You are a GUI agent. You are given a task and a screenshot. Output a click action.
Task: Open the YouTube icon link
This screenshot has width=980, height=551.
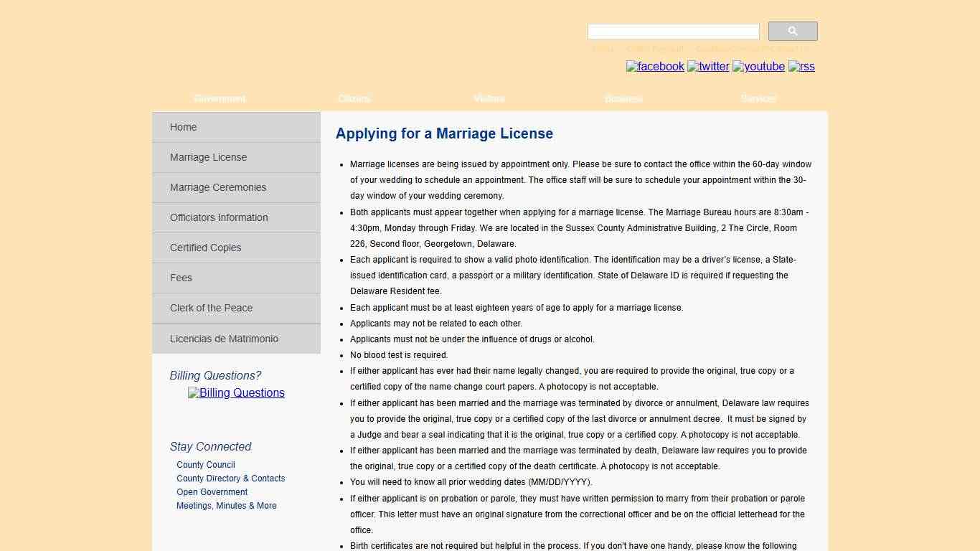(758, 66)
